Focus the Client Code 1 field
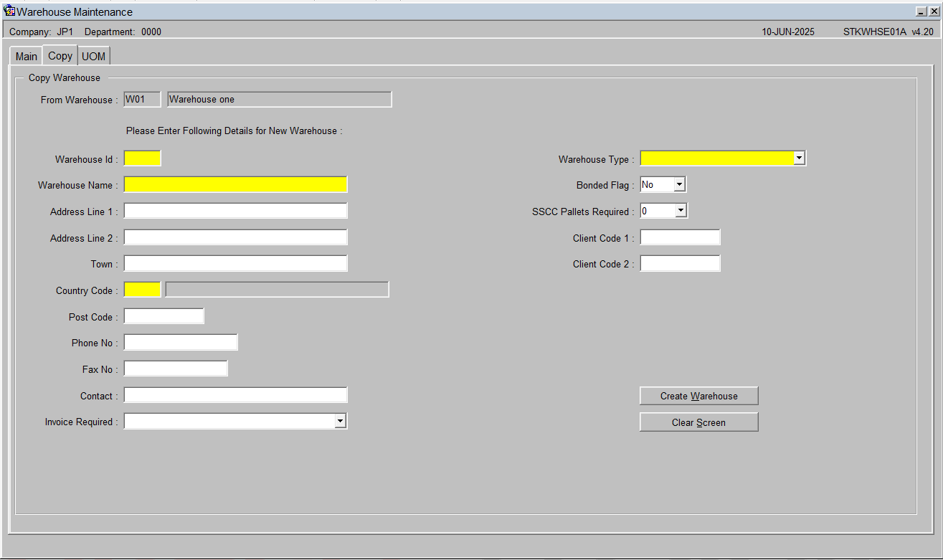 pos(680,237)
